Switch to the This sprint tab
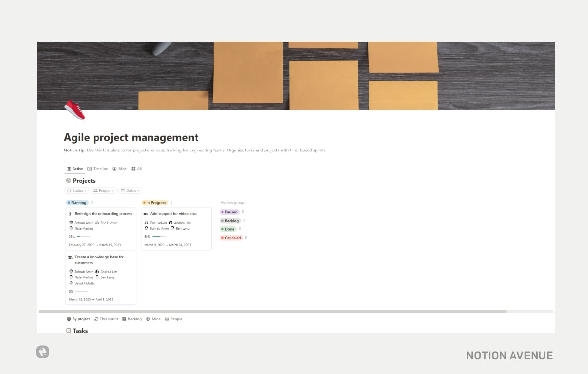The width and height of the screenshot is (588, 374). click(106, 319)
